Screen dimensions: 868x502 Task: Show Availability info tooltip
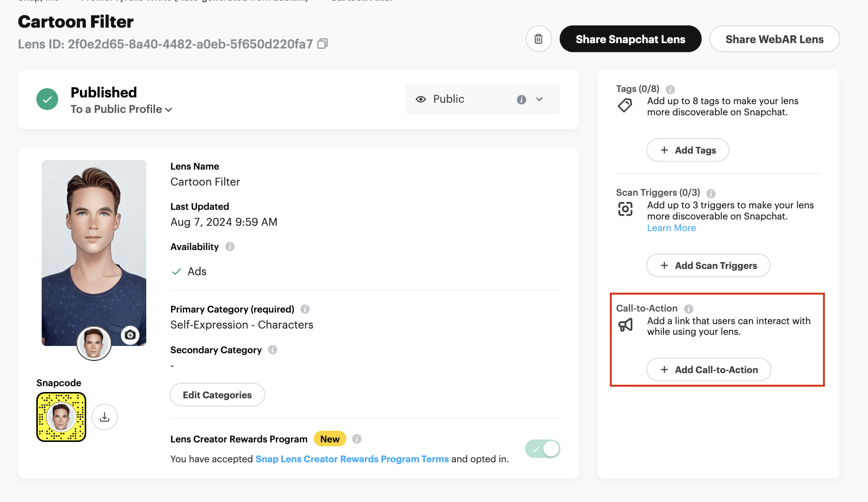click(x=230, y=247)
